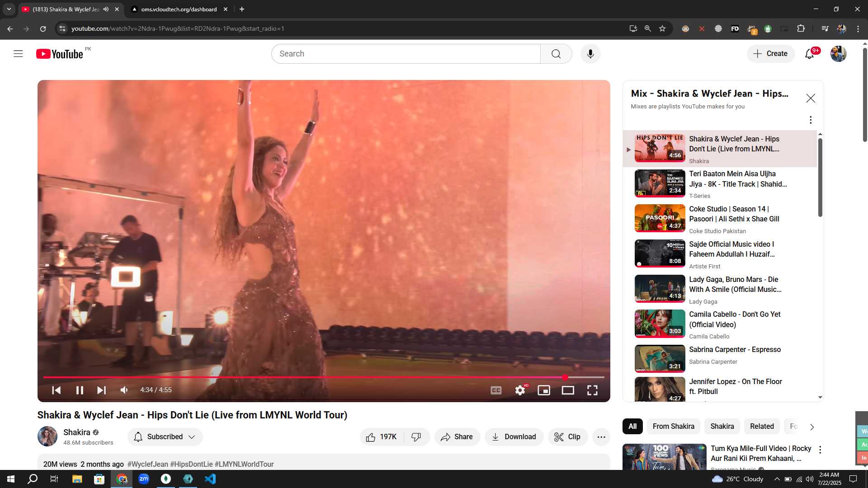The height and width of the screenshot is (488, 868).
Task: Open Shakira channel avatar
Action: click(47, 436)
